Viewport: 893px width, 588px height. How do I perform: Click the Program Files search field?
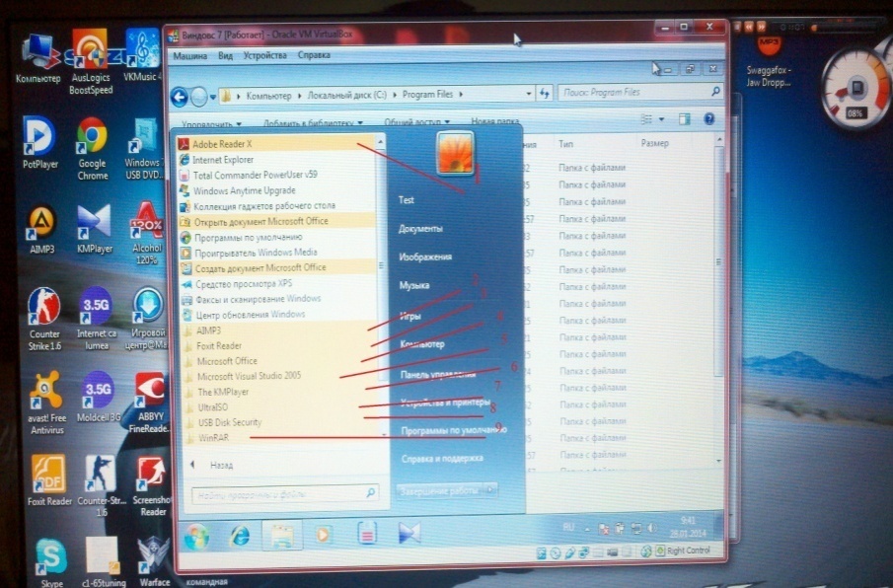pyautogui.click(x=640, y=92)
